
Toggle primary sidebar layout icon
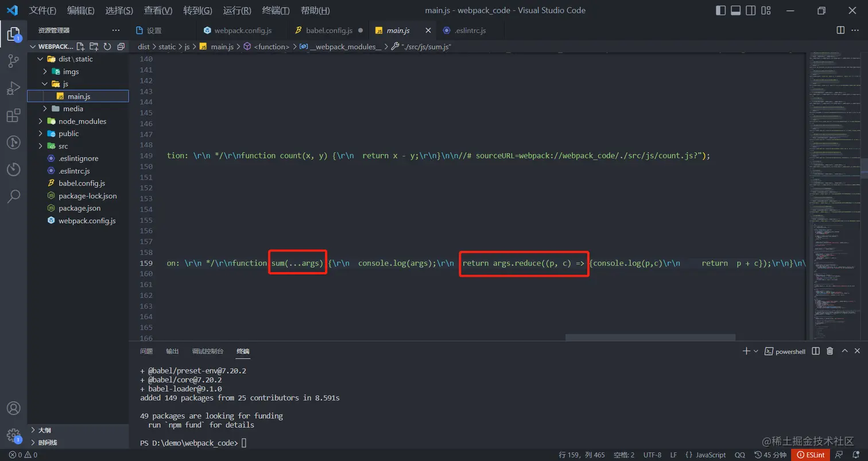tap(721, 10)
